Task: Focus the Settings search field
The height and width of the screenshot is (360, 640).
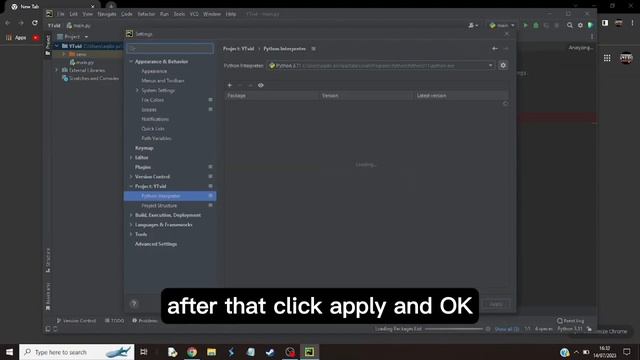Action: (170, 49)
